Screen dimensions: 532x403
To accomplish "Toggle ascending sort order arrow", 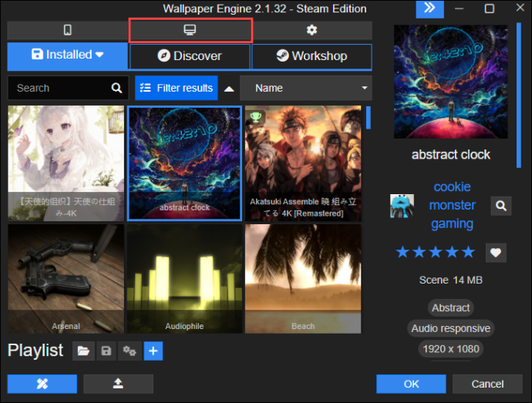I will (x=229, y=89).
